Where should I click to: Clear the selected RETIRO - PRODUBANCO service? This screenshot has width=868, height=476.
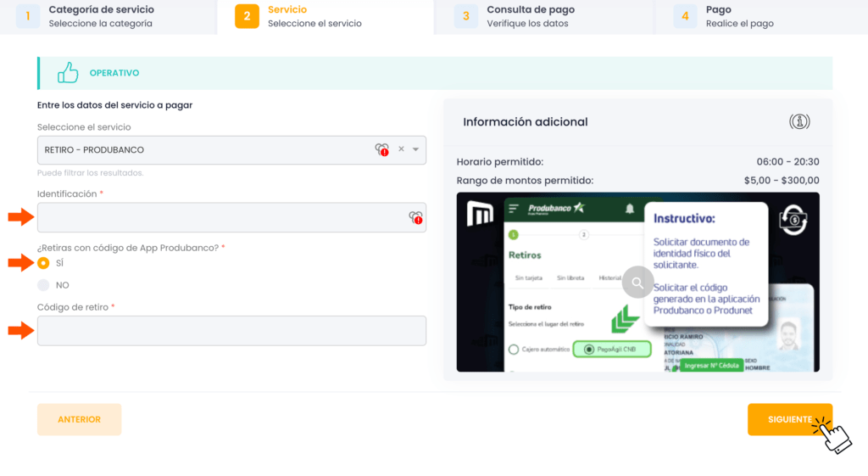point(401,149)
